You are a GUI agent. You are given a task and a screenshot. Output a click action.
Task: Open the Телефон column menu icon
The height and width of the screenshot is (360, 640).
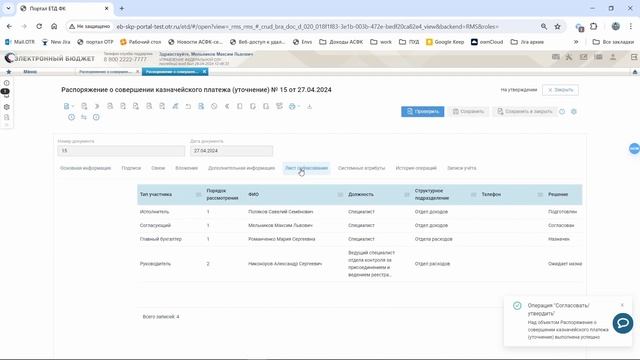click(x=540, y=195)
